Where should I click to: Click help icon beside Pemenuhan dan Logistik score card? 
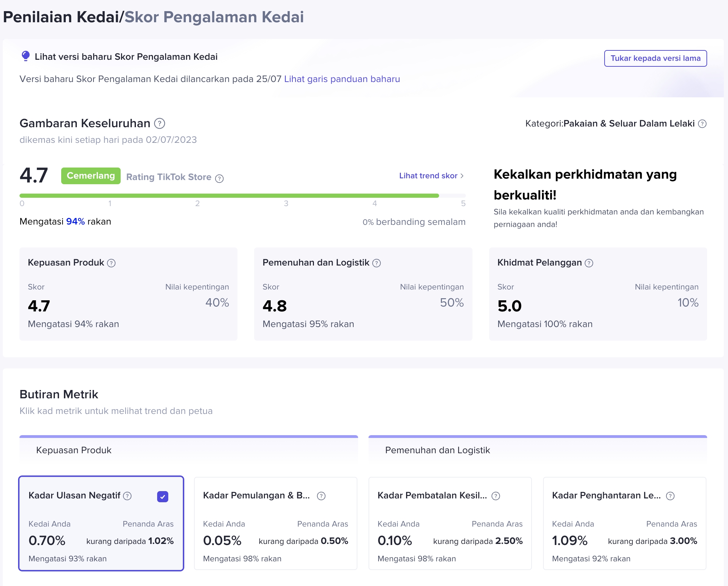tap(377, 263)
